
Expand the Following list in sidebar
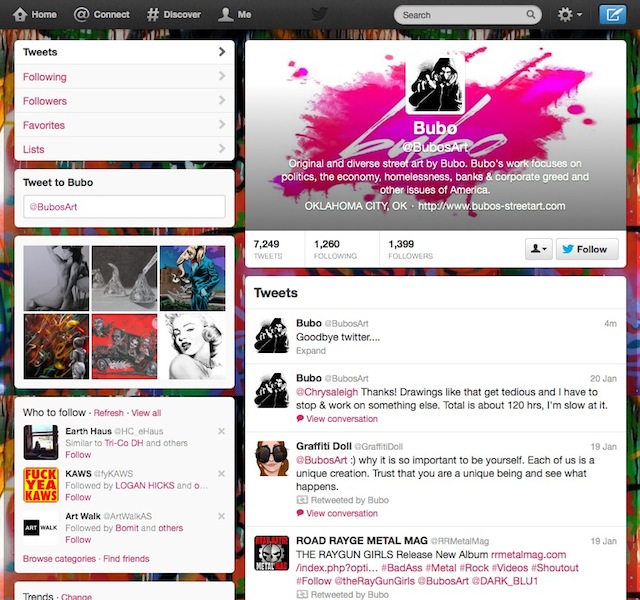125,77
